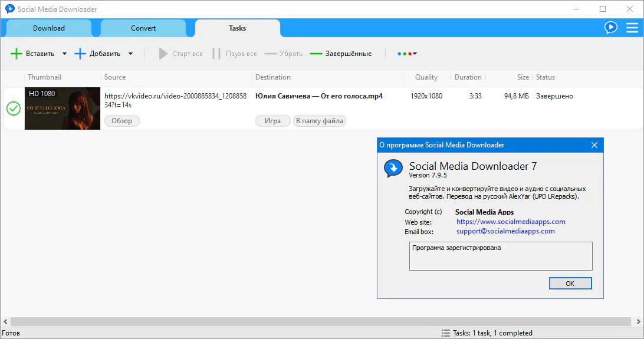Click the HD 1080 video thumbnail

click(63, 108)
